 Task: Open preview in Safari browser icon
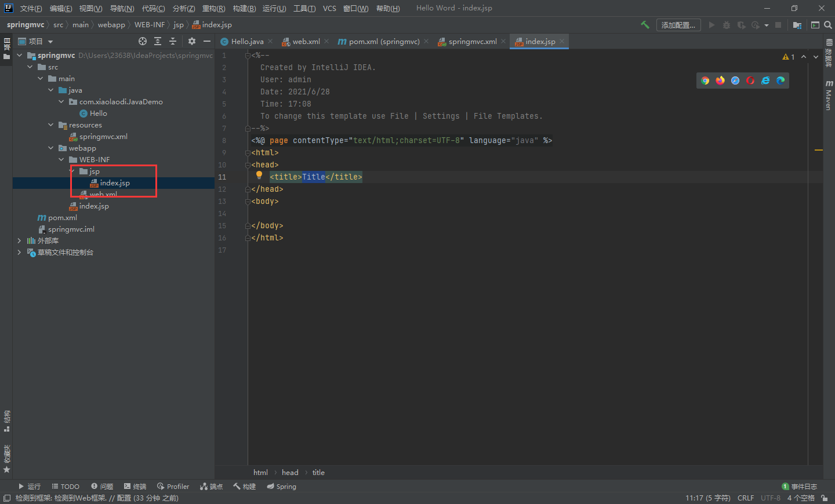735,81
